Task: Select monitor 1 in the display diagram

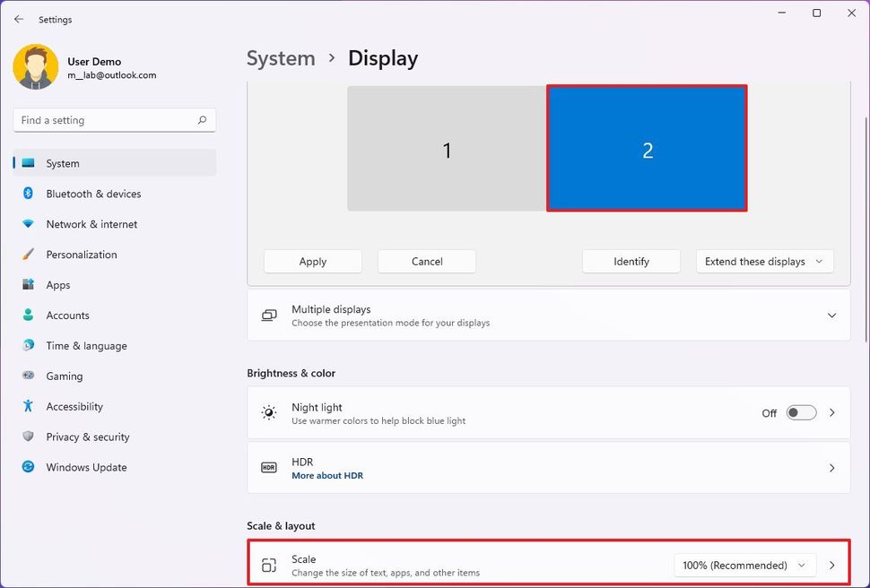Action: (446, 150)
